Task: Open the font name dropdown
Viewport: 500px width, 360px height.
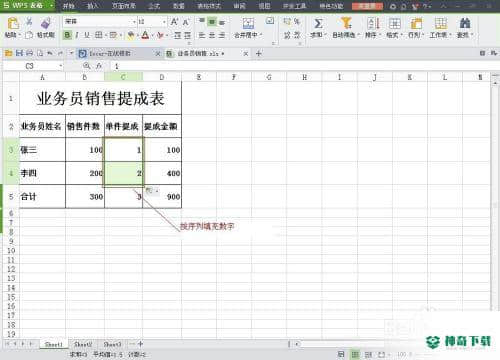Action: coord(134,22)
